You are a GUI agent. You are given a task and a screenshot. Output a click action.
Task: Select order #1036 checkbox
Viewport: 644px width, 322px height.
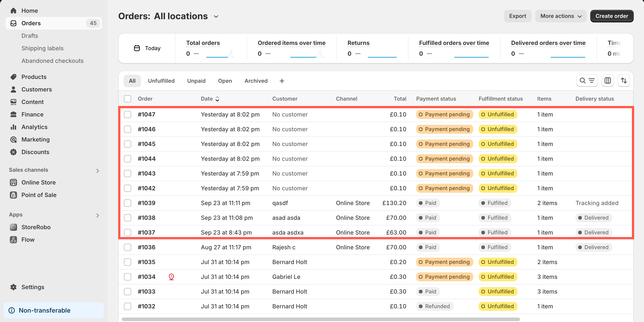(x=128, y=247)
